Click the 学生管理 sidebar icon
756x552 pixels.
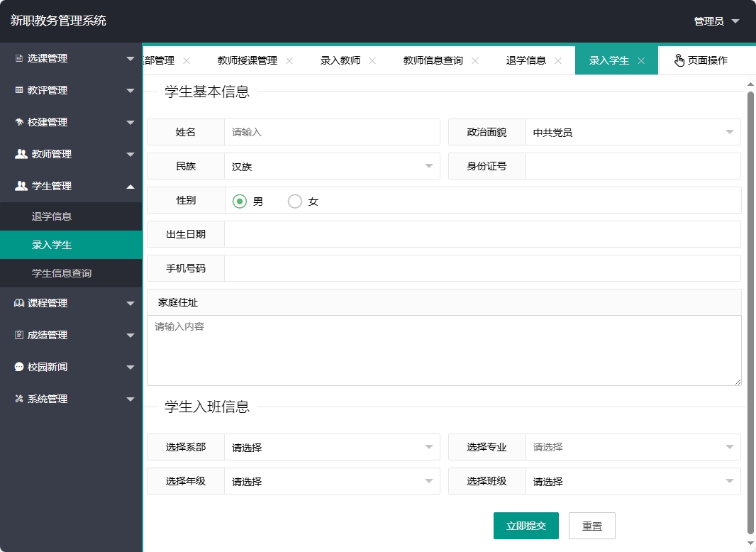[21, 186]
